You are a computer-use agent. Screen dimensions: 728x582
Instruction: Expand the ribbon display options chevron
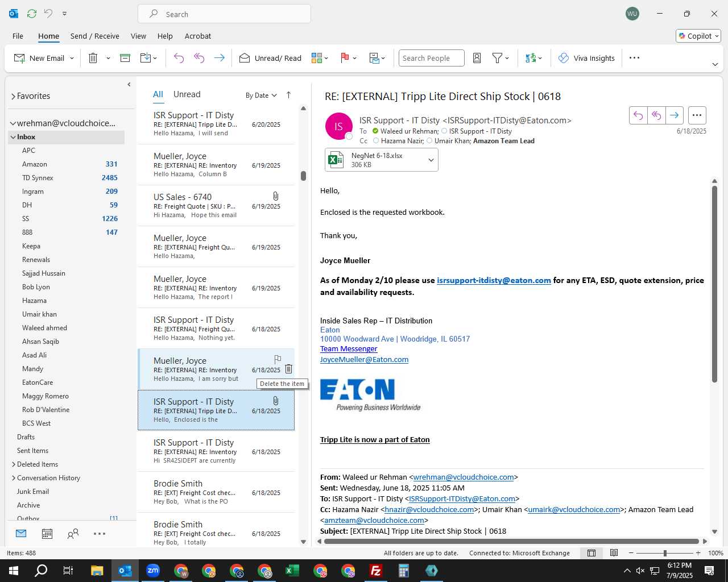coord(715,64)
